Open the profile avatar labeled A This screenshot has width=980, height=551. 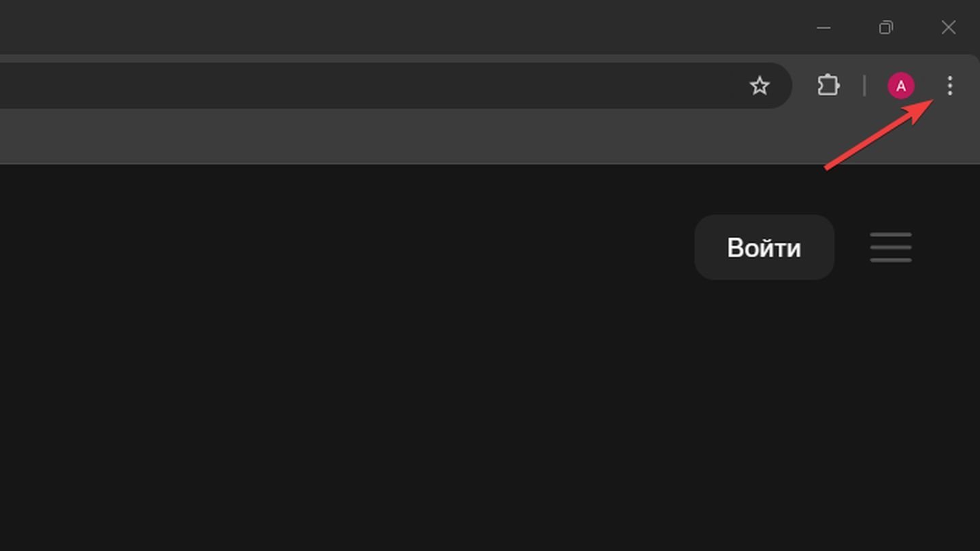[901, 86]
